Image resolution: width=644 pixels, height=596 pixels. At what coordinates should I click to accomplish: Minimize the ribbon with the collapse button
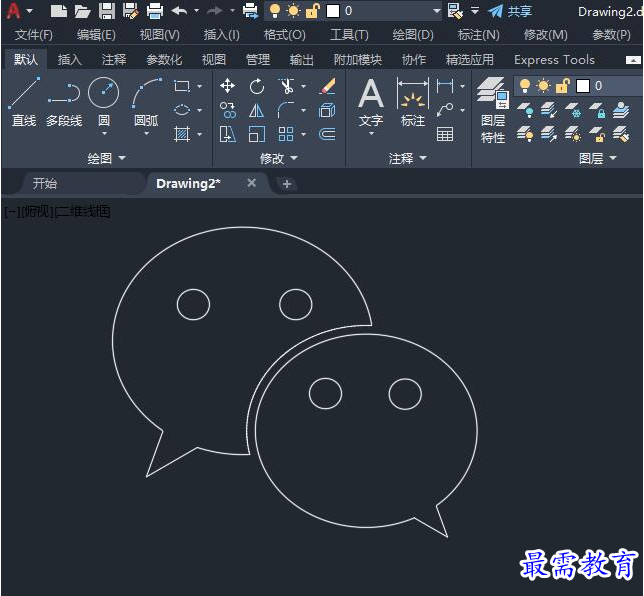[x=632, y=60]
